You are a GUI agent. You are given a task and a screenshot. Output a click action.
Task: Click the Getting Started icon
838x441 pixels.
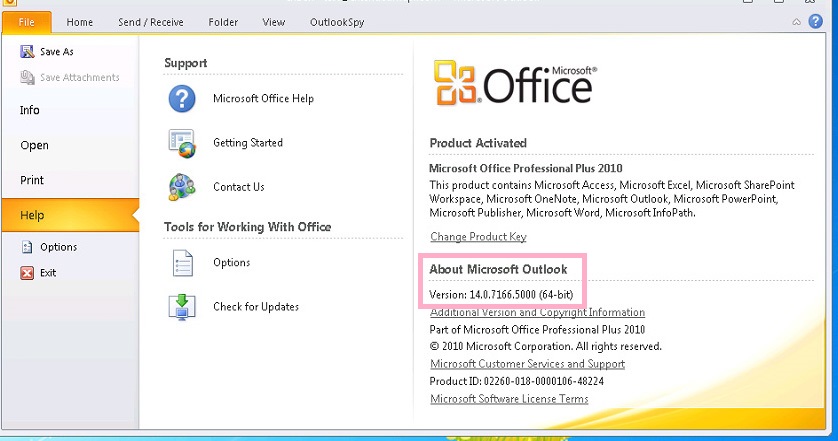[x=182, y=143]
